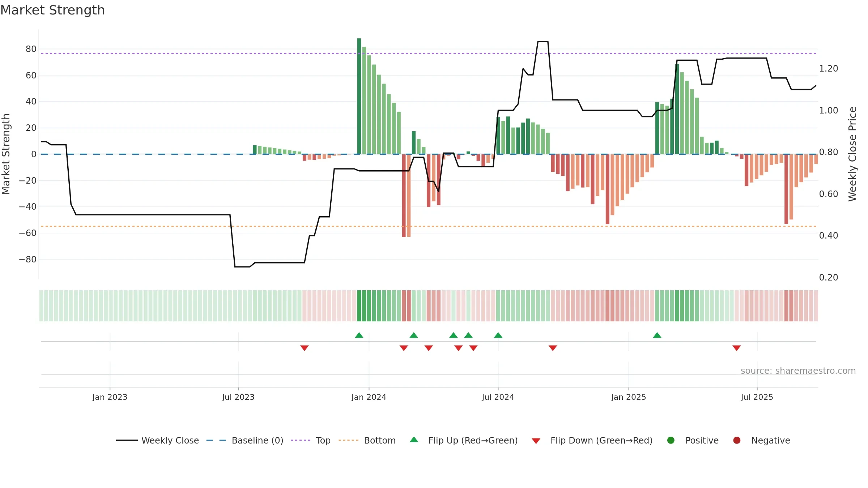Click the Weekly Close Price axis title

click(852, 154)
